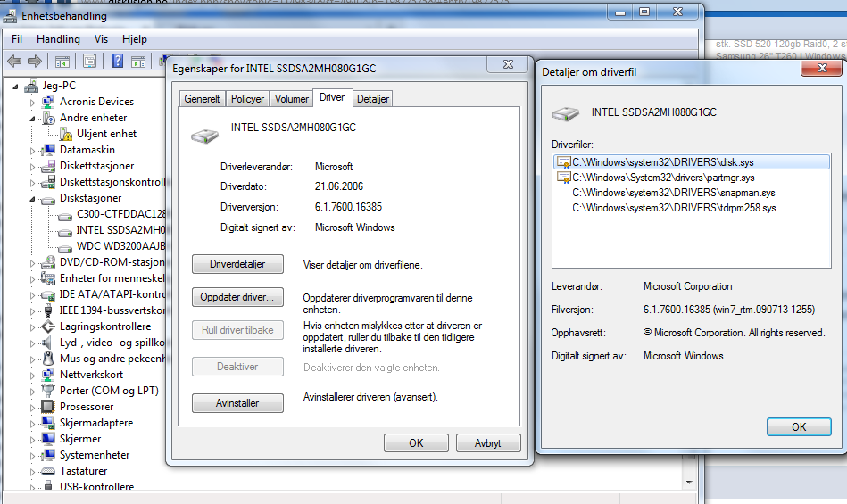
Task: Click the Skjermadaptere icon
Action: pos(48,423)
